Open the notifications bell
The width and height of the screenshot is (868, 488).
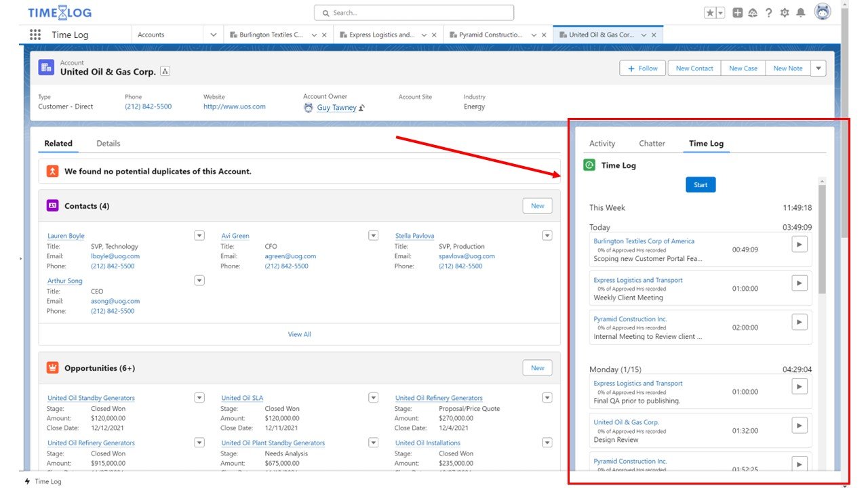pyautogui.click(x=801, y=13)
